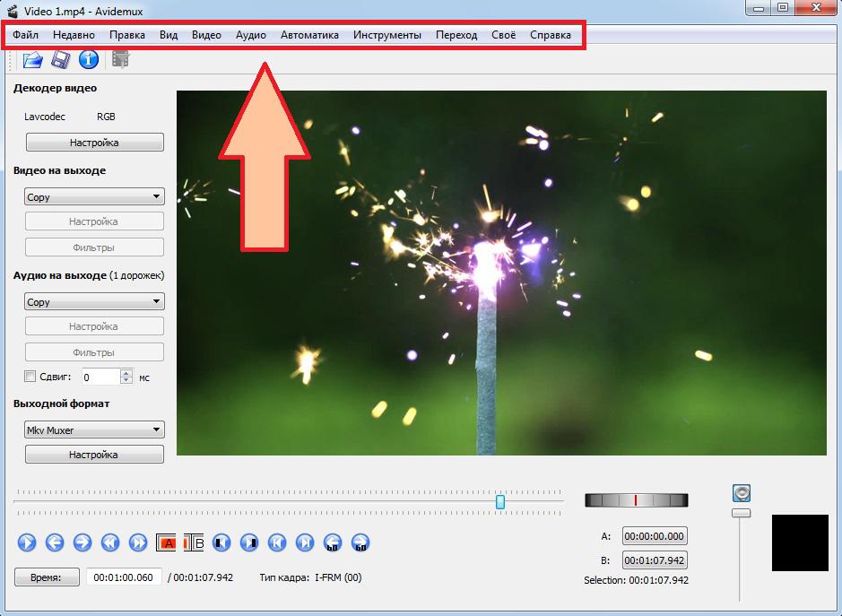
Task: Expand the Видео на выходе codec dropdown
Action: (94, 196)
